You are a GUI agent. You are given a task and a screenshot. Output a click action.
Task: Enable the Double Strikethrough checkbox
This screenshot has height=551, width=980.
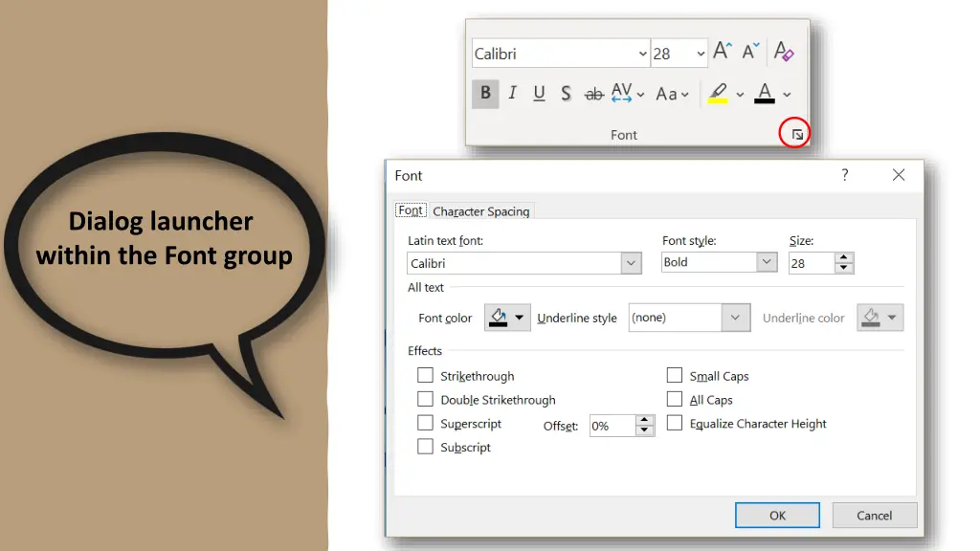[425, 399]
